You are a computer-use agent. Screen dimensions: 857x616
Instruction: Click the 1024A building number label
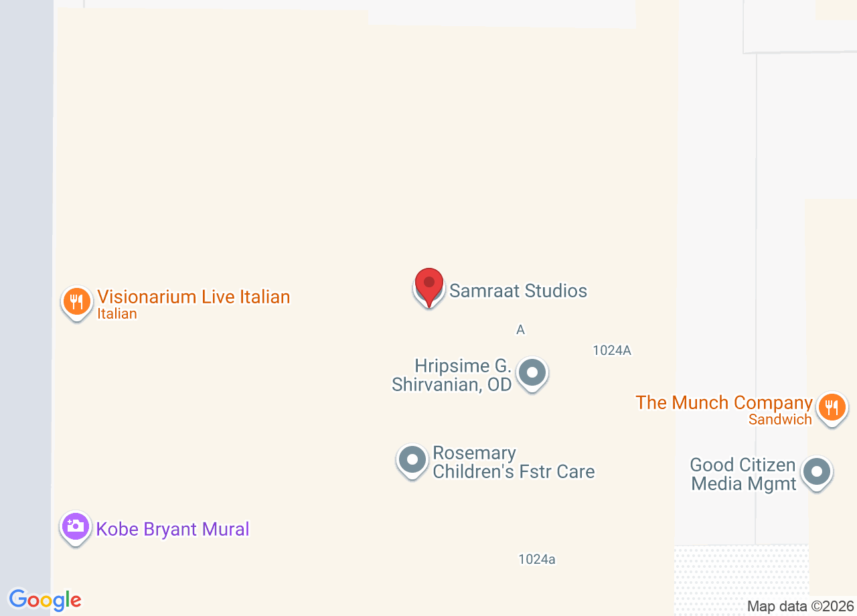[x=612, y=350]
